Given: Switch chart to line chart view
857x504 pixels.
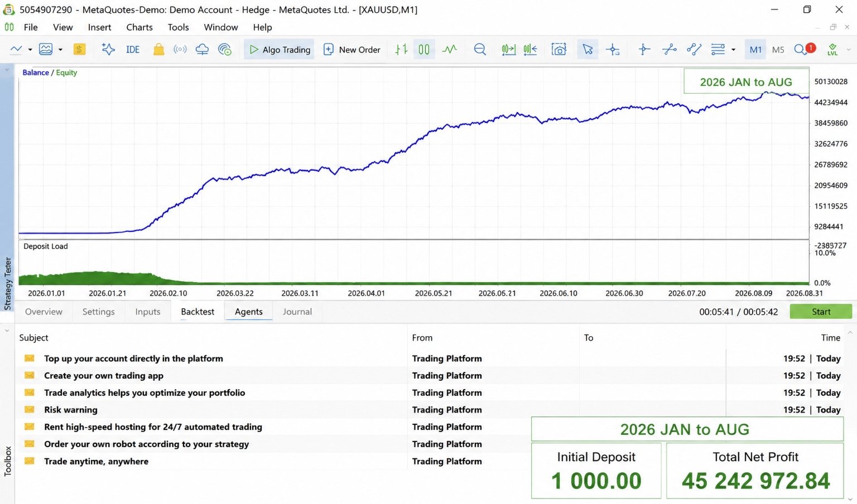Looking at the screenshot, I should (x=449, y=50).
